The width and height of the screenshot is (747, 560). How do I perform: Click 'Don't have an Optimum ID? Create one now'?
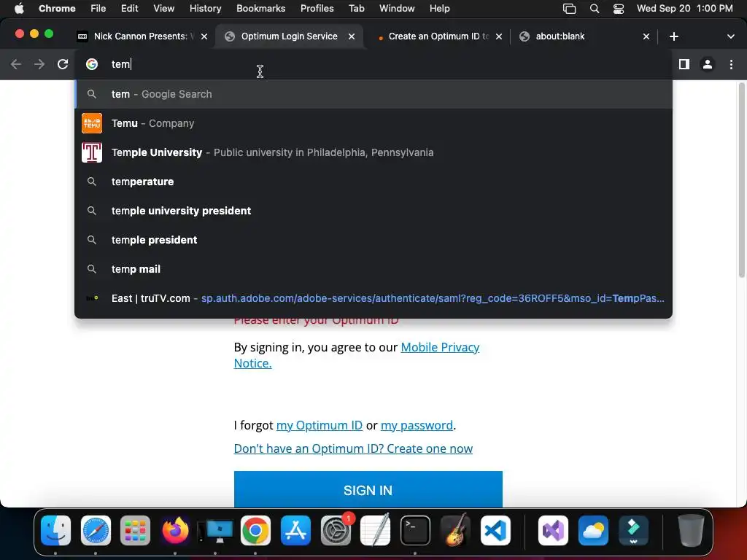tap(353, 448)
